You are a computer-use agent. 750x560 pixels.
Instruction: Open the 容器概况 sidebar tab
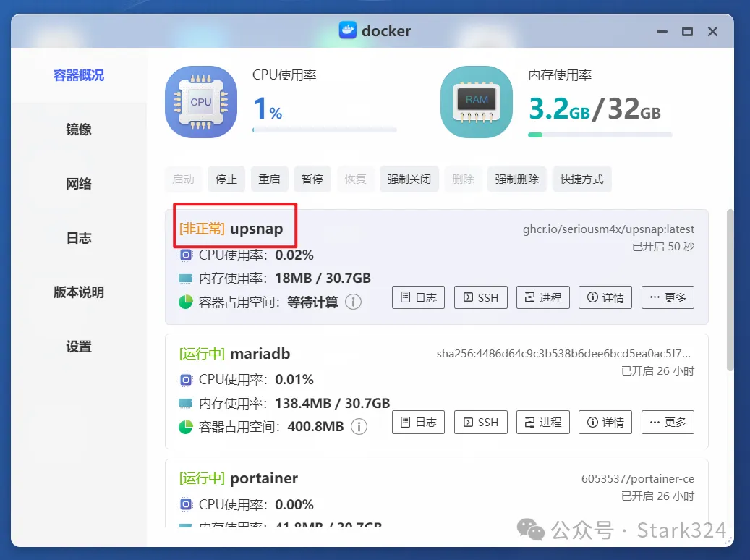pos(78,75)
